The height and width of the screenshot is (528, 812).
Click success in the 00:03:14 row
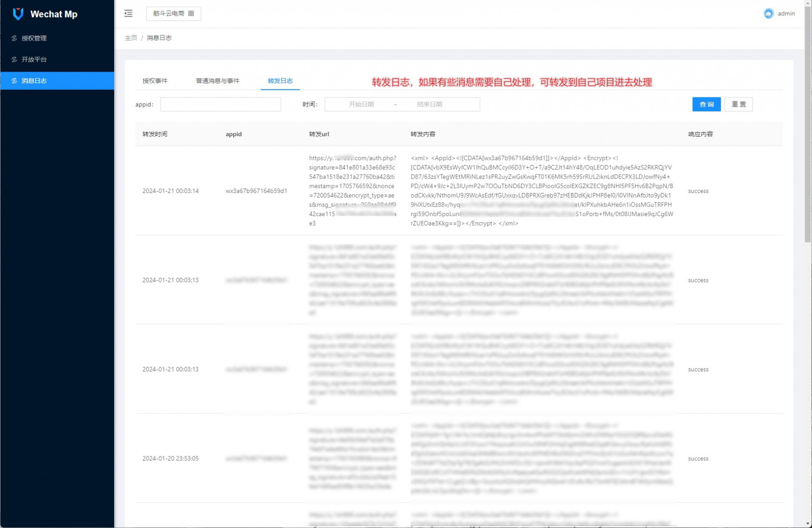[x=698, y=191]
